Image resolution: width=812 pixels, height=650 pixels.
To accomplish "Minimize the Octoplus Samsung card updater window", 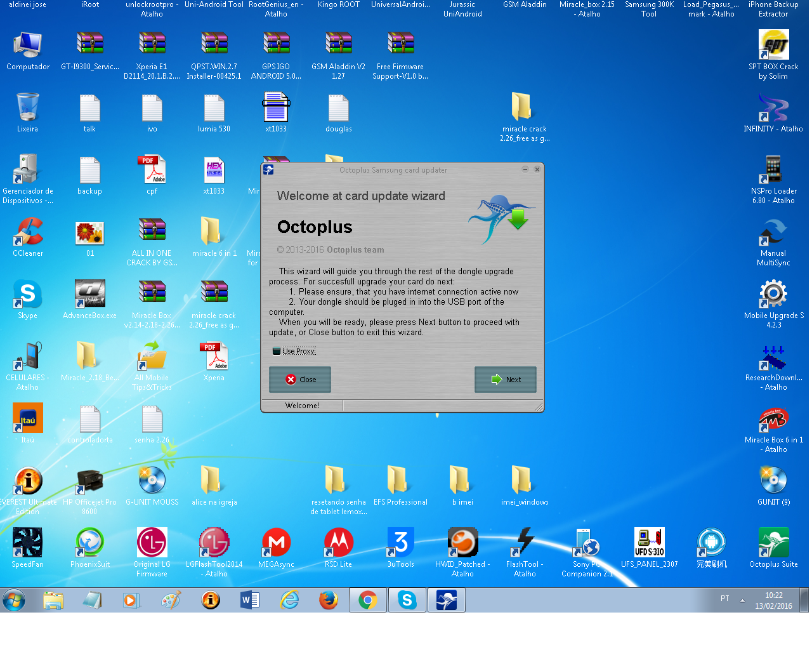I will coord(525,169).
